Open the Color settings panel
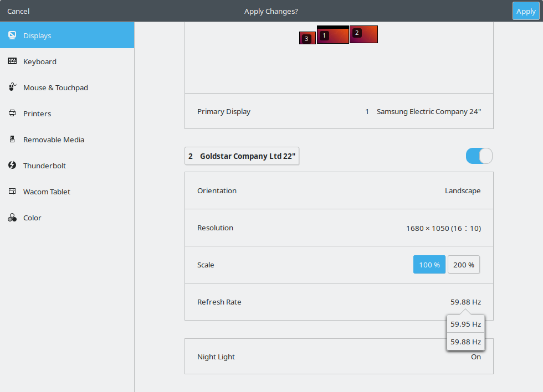Screen dimensions: 543x392 pyautogui.click(x=67, y=217)
